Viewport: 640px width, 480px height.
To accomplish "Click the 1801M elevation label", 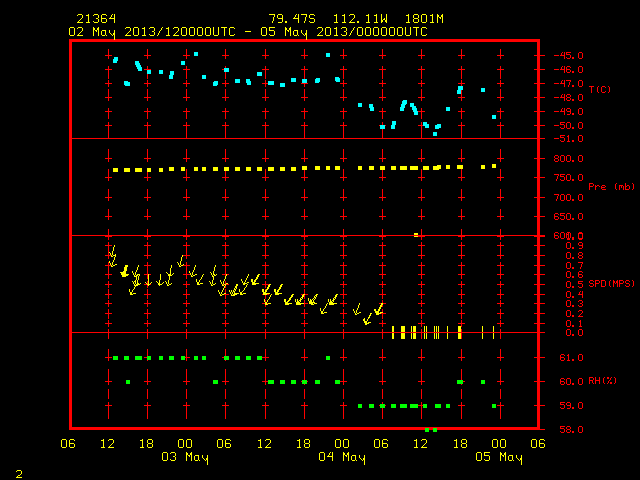I will point(424,19).
